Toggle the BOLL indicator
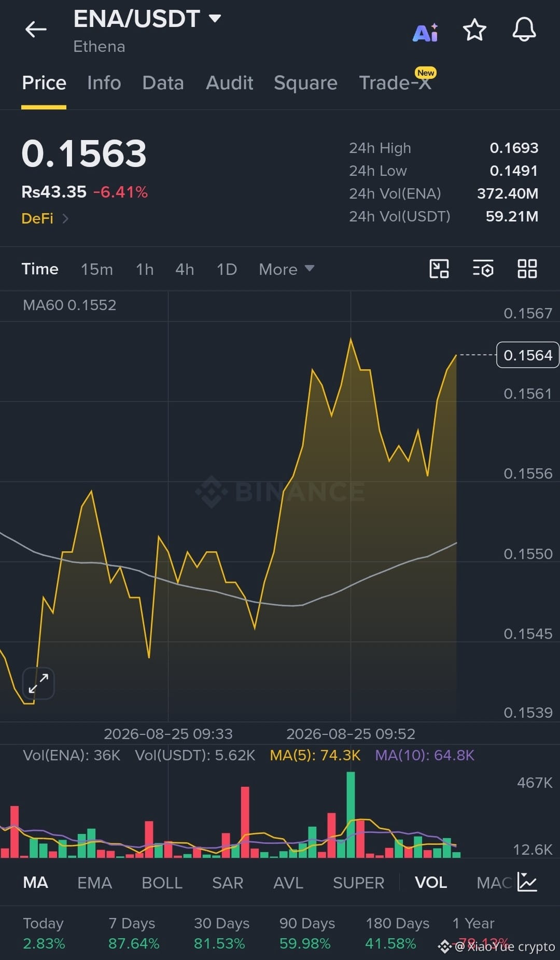560x960 pixels. click(x=162, y=882)
